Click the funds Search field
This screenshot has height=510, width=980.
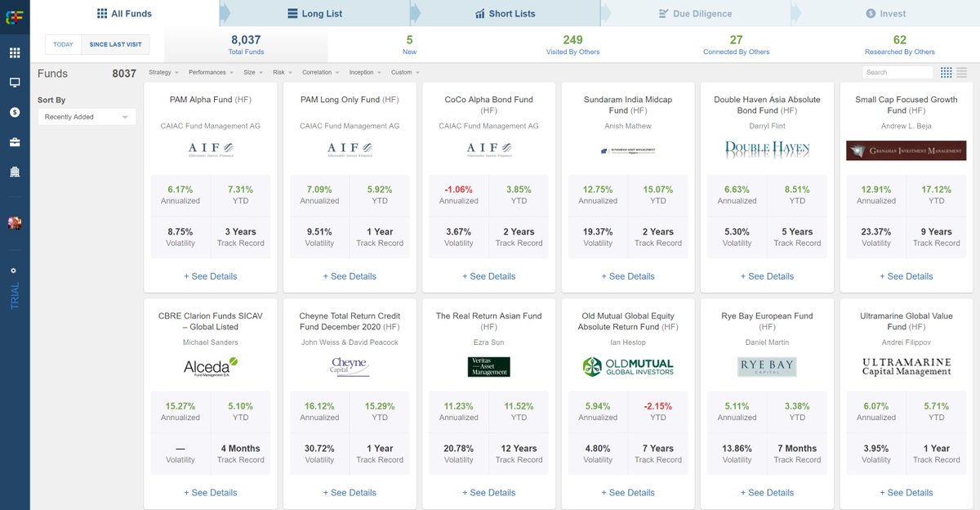coord(898,73)
